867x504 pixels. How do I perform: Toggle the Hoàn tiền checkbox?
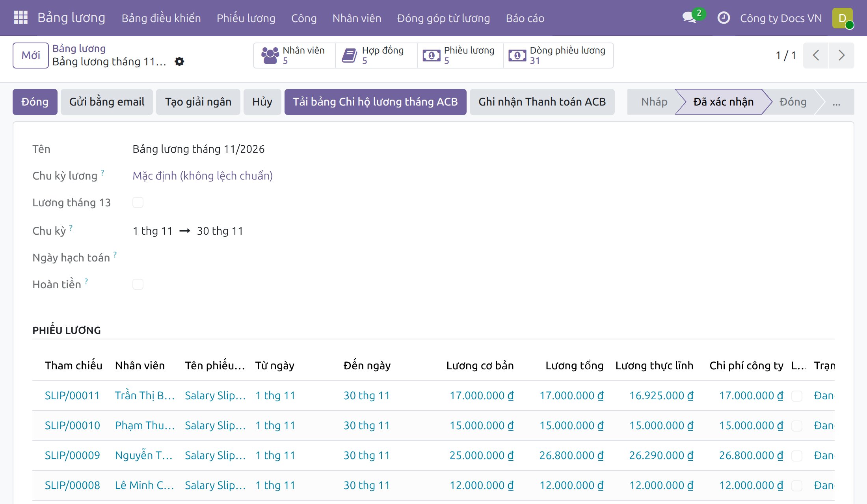[138, 284]
